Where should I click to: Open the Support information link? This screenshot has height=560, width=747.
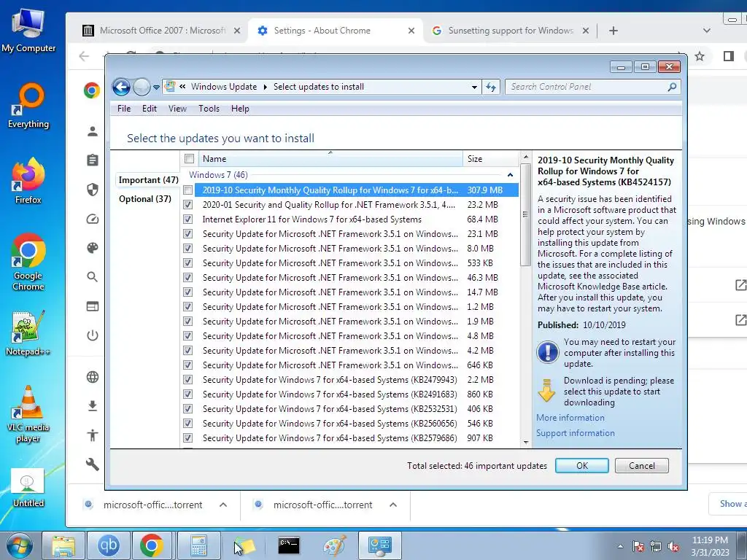pos(575,433)
